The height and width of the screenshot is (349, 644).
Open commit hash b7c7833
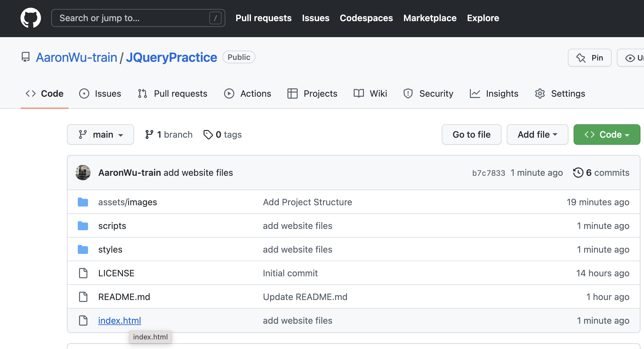pos(488,173)
